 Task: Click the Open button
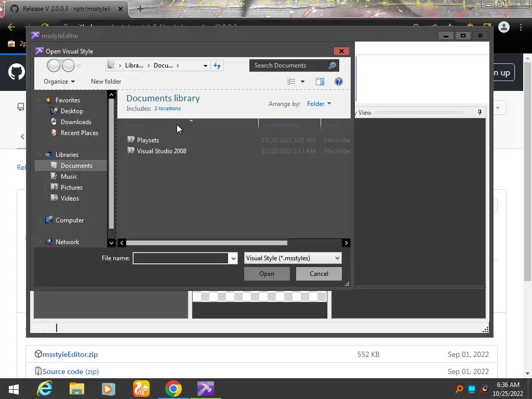click(x=267, y=274)
